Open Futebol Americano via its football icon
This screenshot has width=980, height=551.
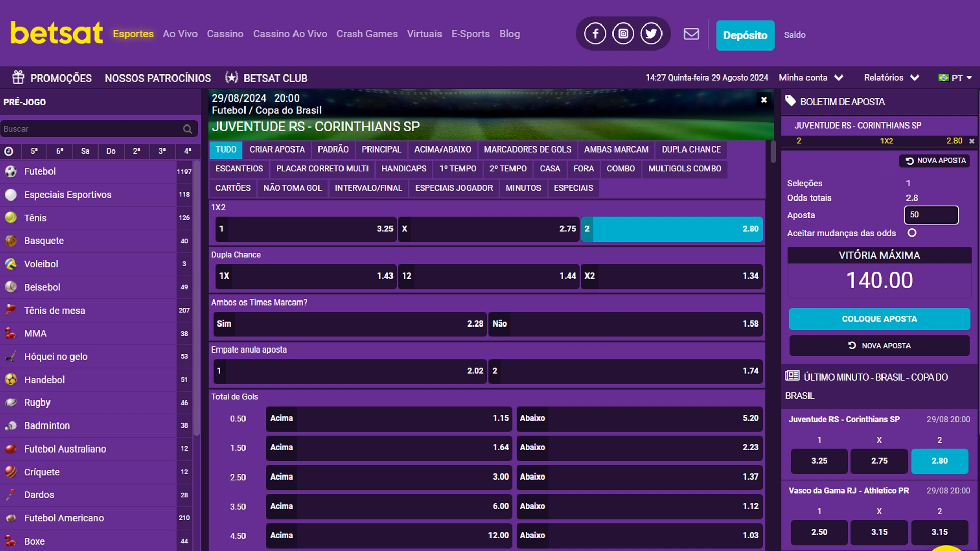coord(11,518)
